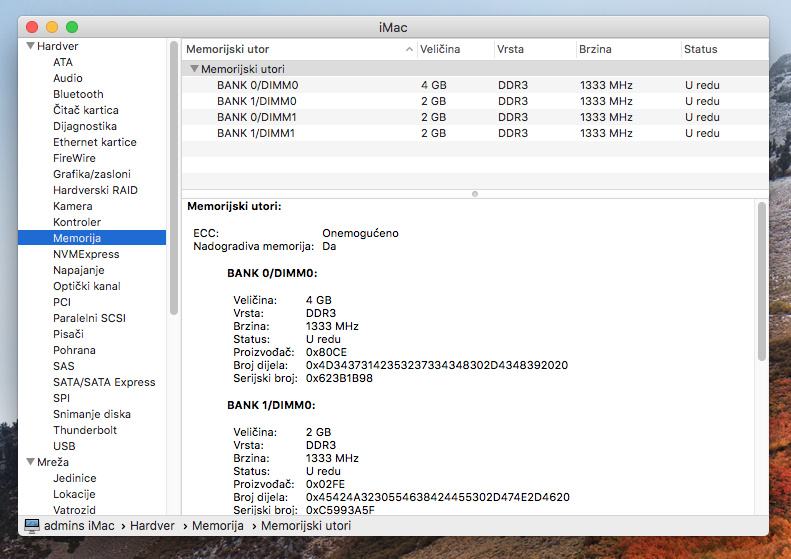
Task: Click the 4 GB size cell in table
Action: click(434, 85)
